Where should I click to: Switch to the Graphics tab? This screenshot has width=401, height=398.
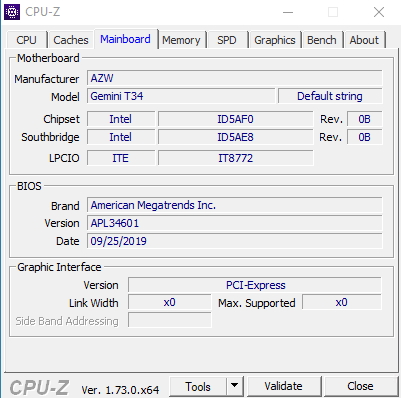coord(275,40)
